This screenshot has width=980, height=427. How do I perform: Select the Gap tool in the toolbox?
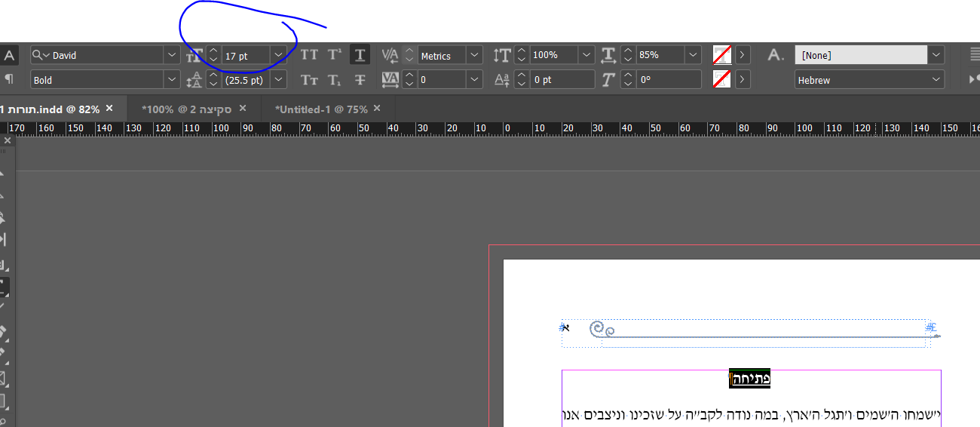tap(4, 239)
